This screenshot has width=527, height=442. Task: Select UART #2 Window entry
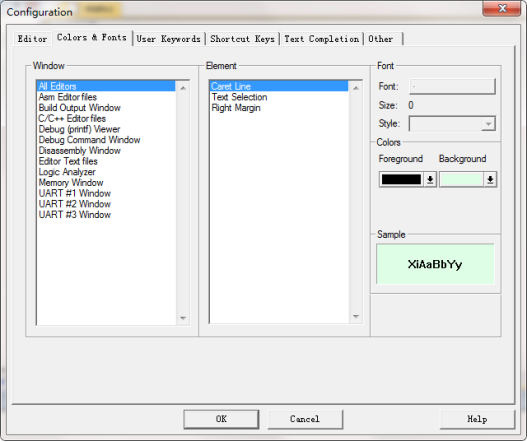[106, 204]
